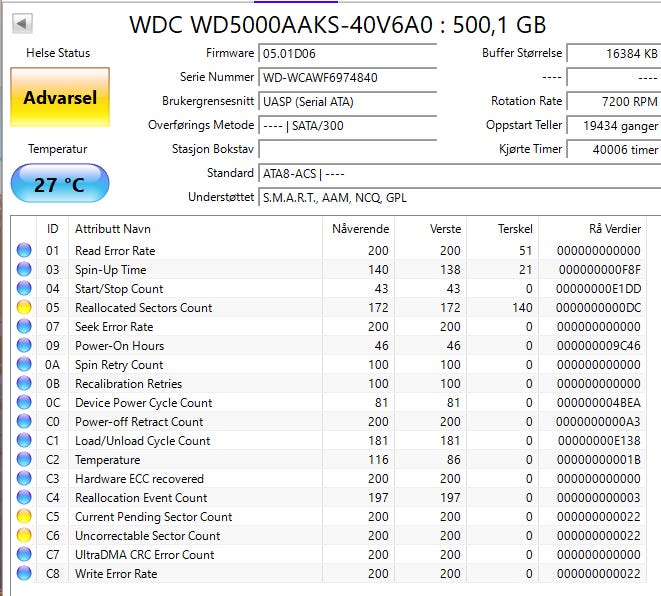Click the blue status orb for UltraDMA CRC Error Count

click(24, 554)
